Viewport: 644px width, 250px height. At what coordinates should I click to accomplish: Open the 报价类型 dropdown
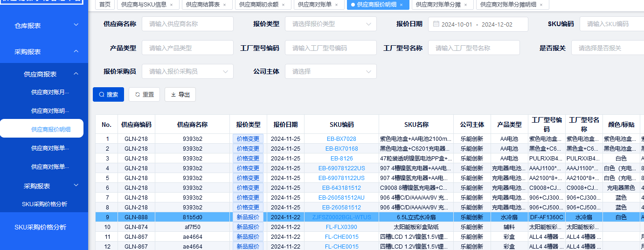click(x=330, y=24)
